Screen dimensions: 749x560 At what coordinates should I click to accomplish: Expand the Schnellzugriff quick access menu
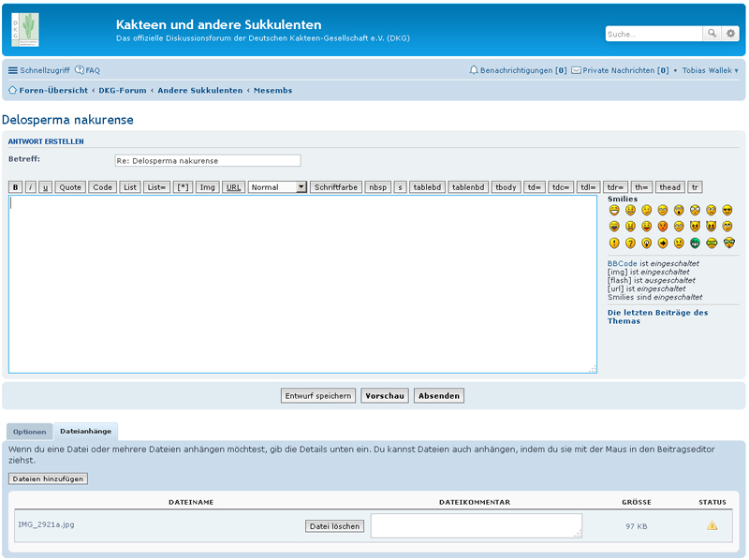(x=38, y=70)
